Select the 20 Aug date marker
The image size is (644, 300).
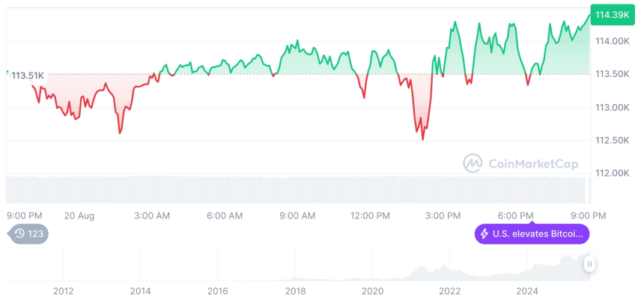79,215
